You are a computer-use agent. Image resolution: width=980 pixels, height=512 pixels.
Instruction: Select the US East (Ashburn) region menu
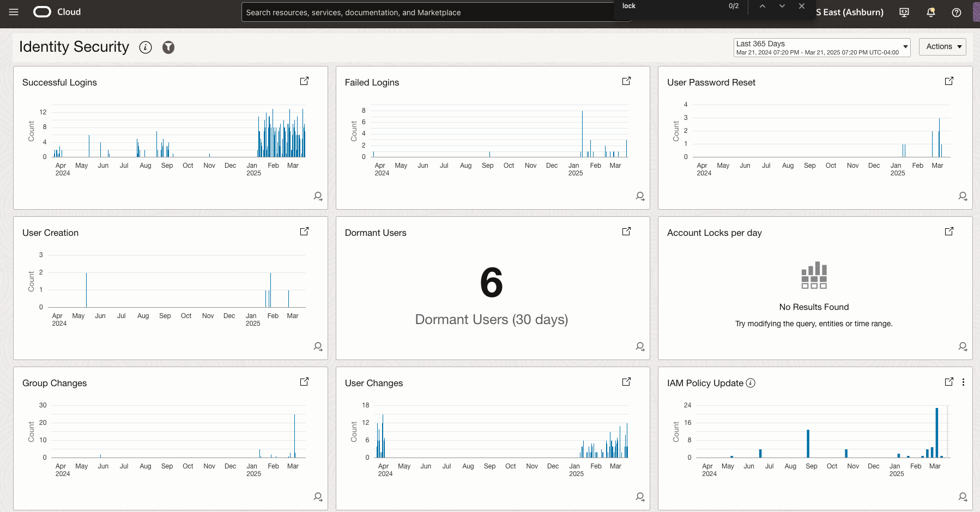[x=849, y=12]
